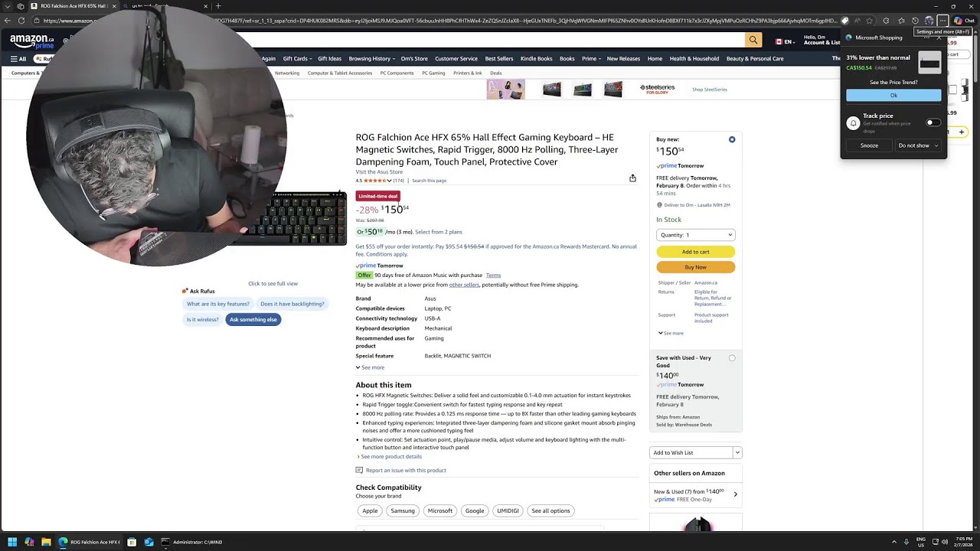Click the volume icon in system tray
This screenshot has height=551, width=980.
(944, 542)
